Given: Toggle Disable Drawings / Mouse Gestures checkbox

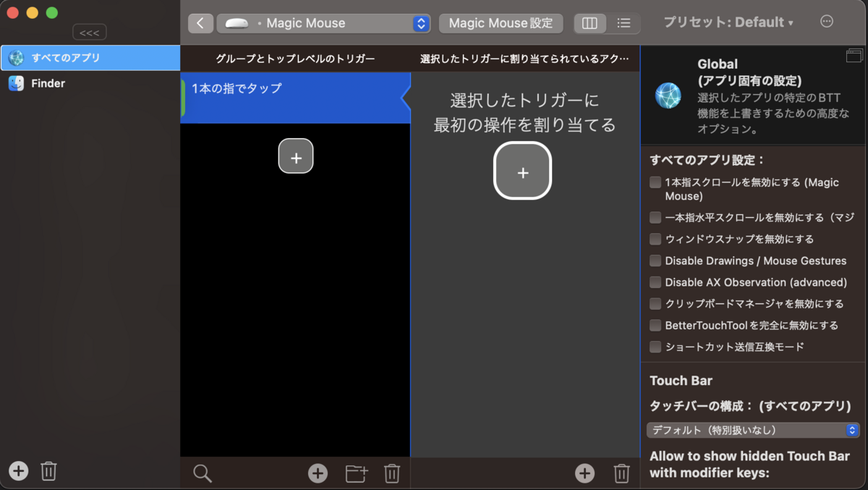Looking at the screenshot, I should [x=655, y=261].
